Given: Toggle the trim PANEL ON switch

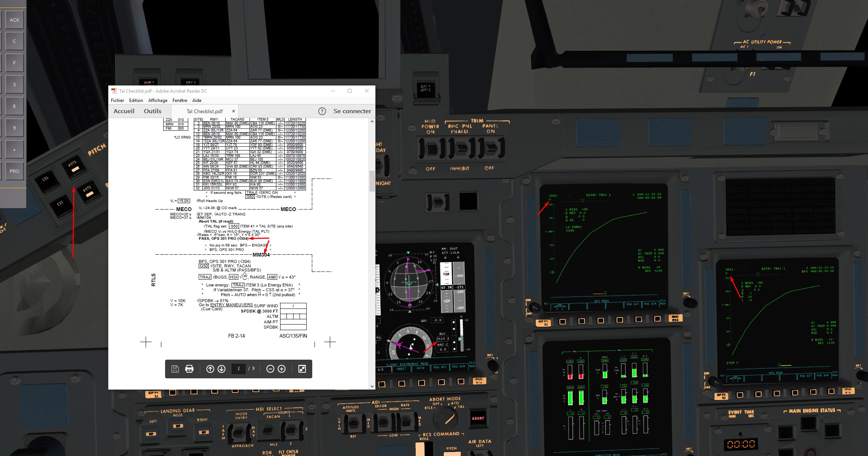Looking at the screenshot, I should pyautogui.click(x=491, y=148).
